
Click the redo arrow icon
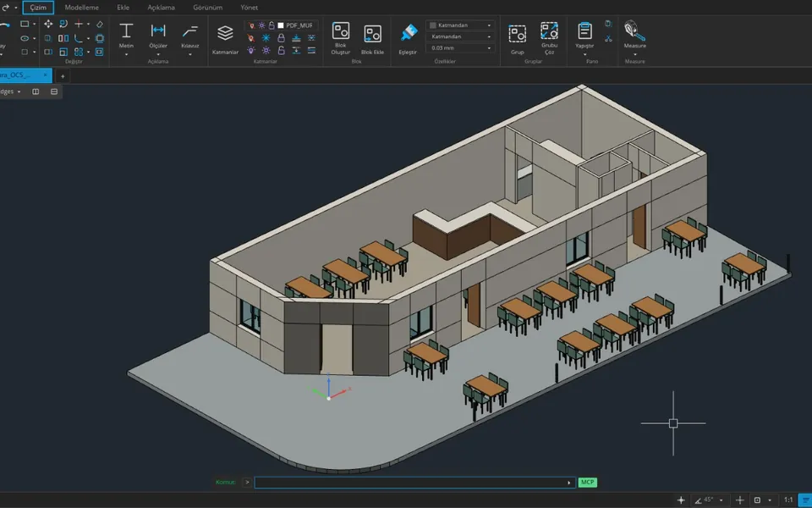coord(6,8)
